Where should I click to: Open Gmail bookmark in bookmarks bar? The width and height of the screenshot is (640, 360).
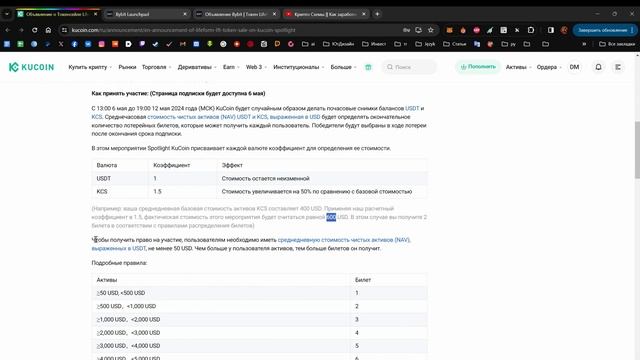pos(182,44)
